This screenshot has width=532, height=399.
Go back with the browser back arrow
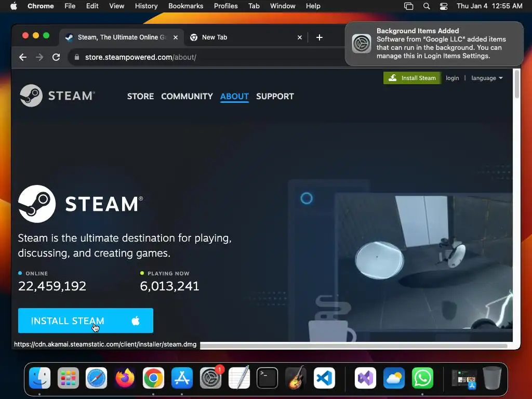click(23, 57)
